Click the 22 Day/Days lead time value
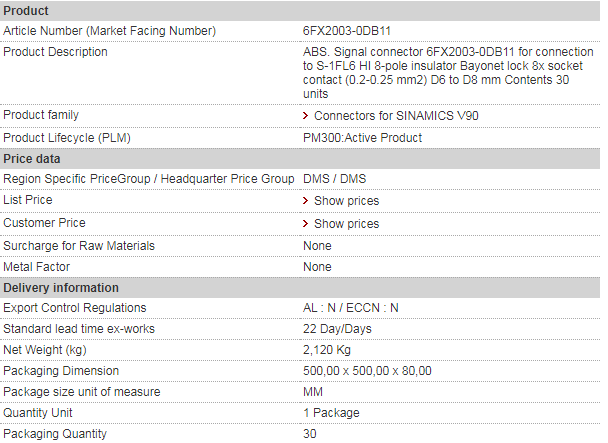Image resolution: width=608 pixels, height=443 pixels. click(x=337, y=329)
